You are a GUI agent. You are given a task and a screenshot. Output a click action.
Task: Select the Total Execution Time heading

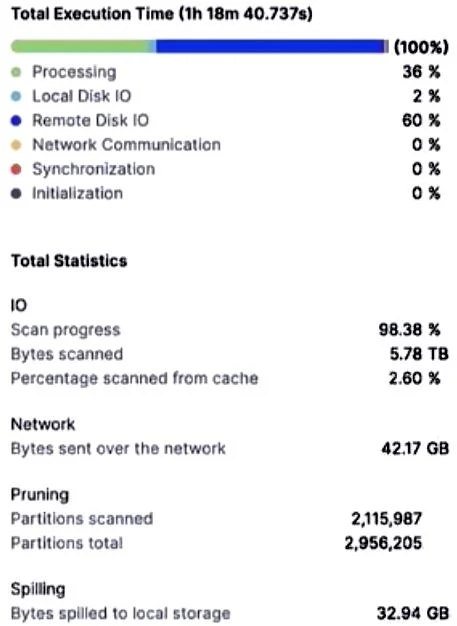(162, 14)
